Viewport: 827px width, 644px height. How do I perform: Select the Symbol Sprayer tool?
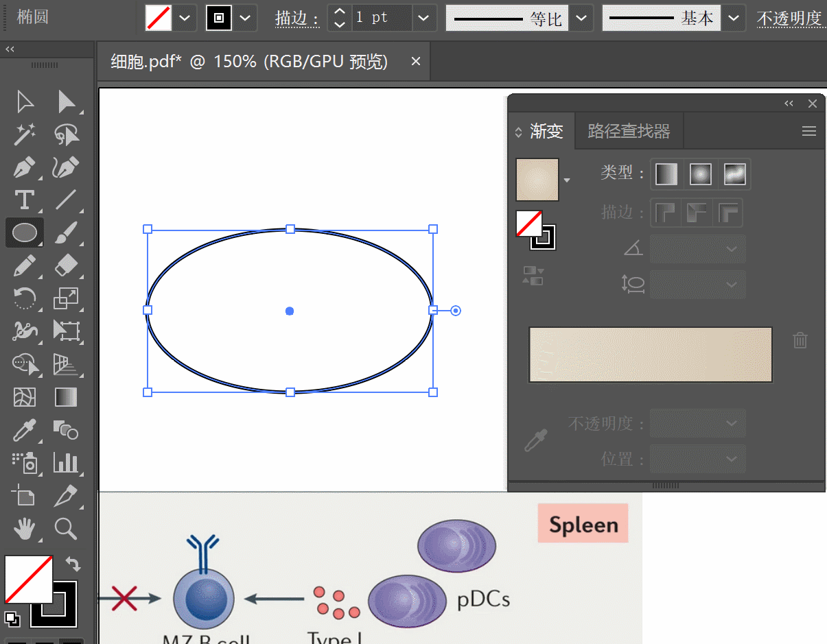[x=25, y=463]
